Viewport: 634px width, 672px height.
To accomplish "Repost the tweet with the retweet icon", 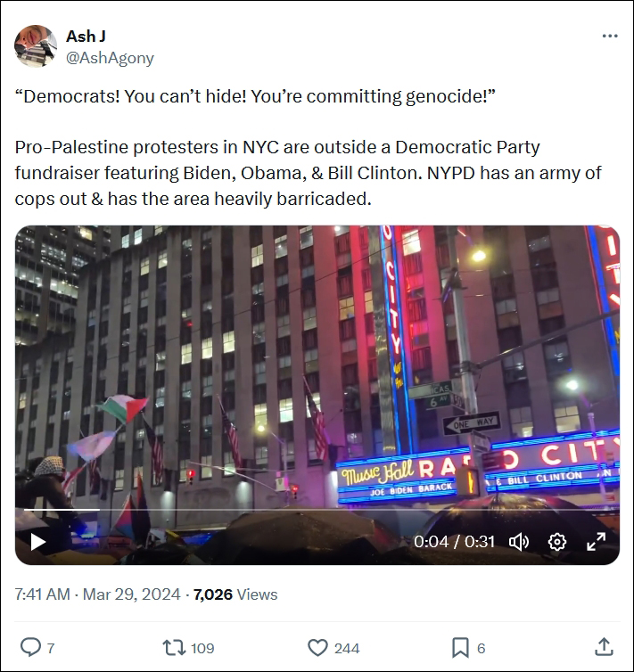I will click(x=174, y=648).
